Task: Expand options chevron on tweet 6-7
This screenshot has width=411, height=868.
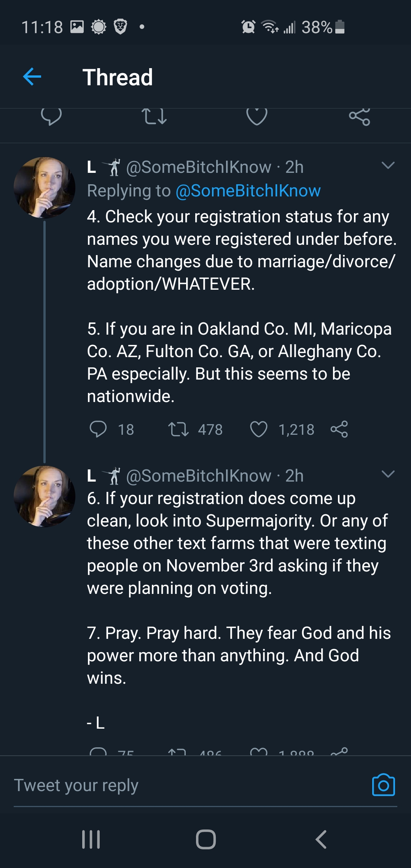Action: (x=388, y=474)
